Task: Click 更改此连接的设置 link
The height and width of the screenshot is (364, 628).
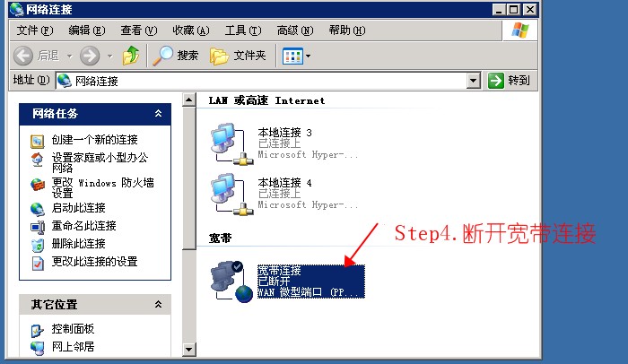Action: (x=94, y=262)
